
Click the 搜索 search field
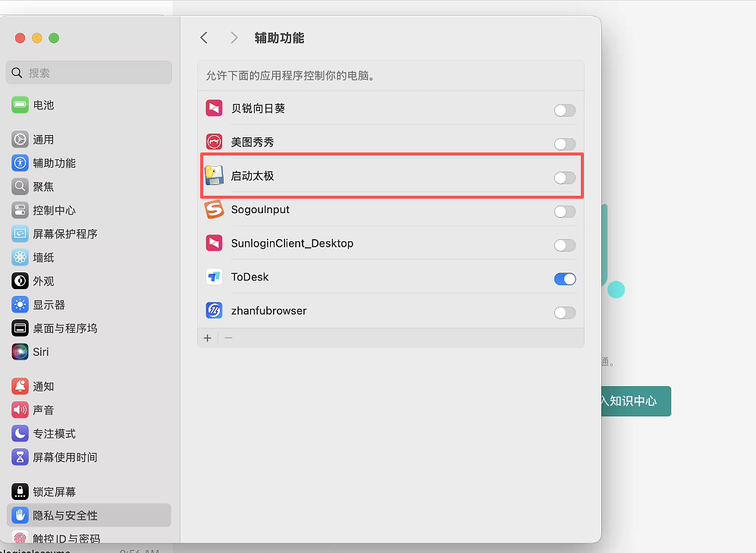tap(89, 73)
